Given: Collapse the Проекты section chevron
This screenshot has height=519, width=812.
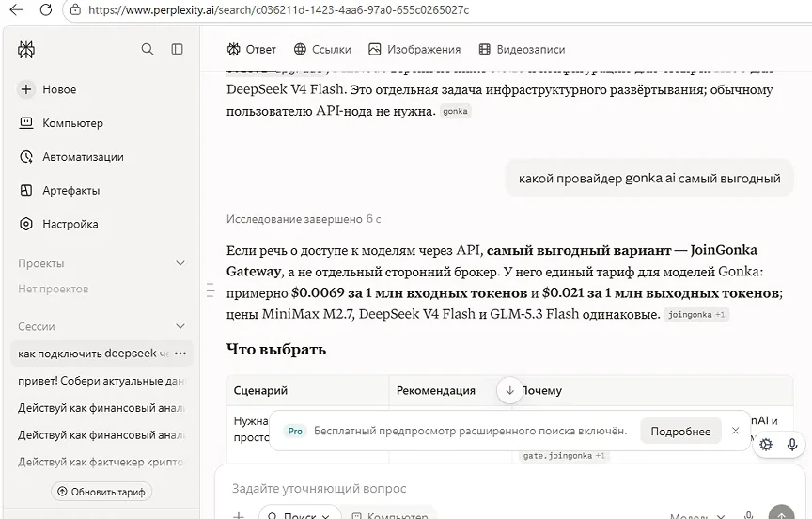Looking at the screenshot, I should click(180, 263).
